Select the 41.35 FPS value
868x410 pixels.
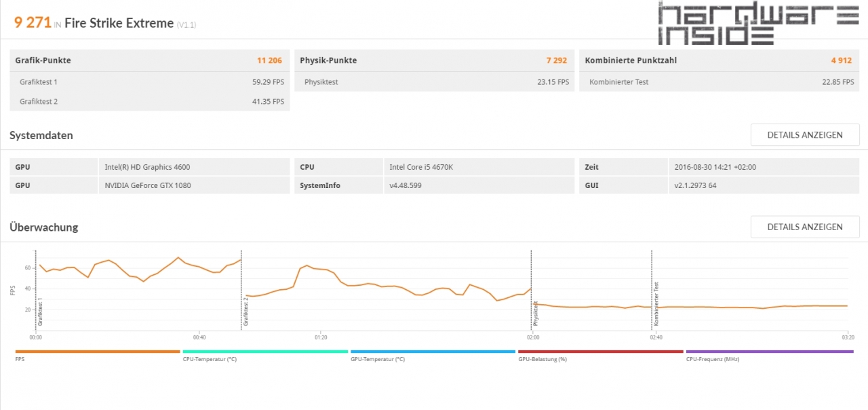point(268,101)
